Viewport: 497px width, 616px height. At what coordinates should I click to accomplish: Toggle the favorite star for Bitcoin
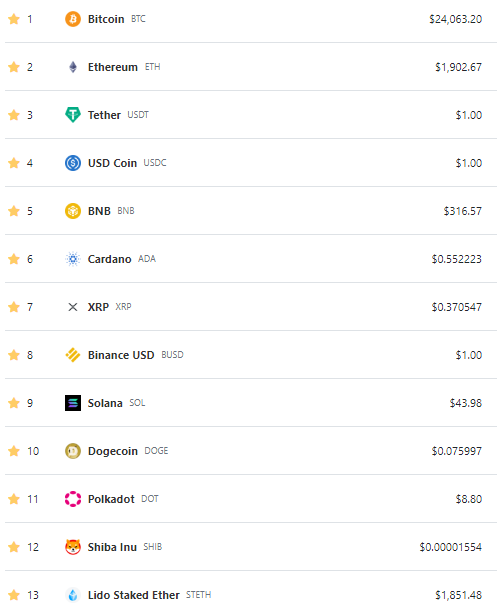coord(14,19)
